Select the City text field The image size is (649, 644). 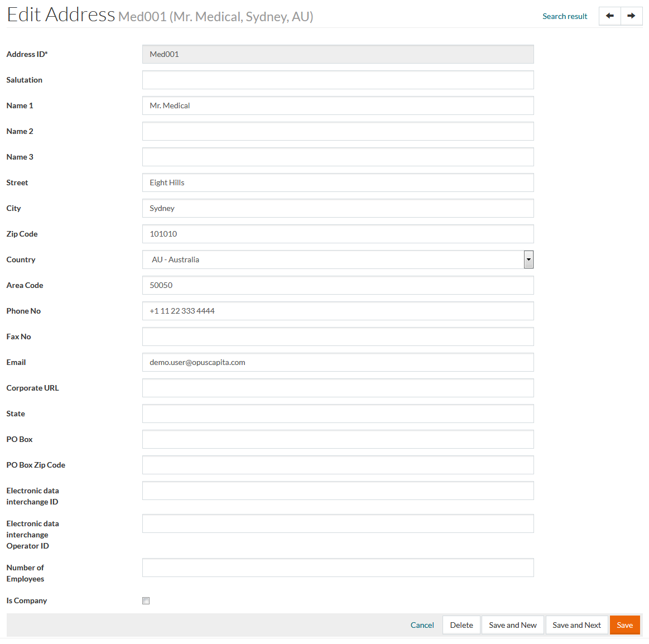tap(338, 208)
